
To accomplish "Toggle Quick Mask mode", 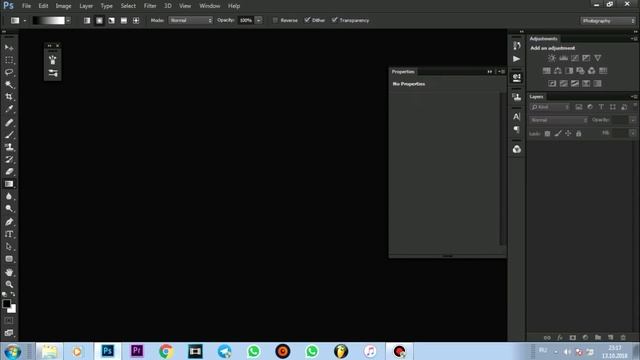I will [x=9, y=321].
